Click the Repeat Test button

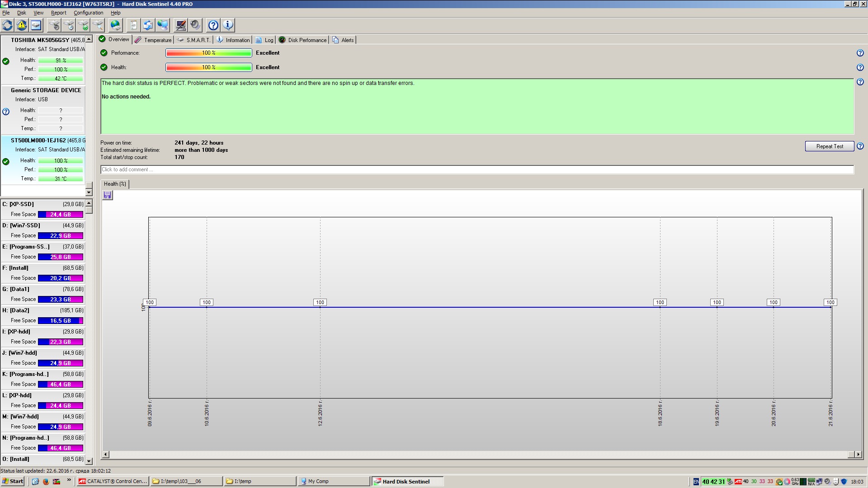coord(830,146)
